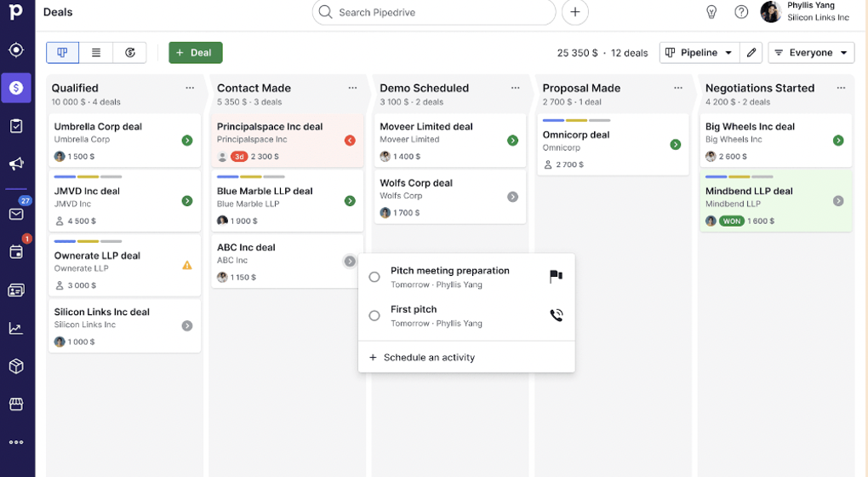Open Campaigns megaphone icon in sidebar

[16, 164]
